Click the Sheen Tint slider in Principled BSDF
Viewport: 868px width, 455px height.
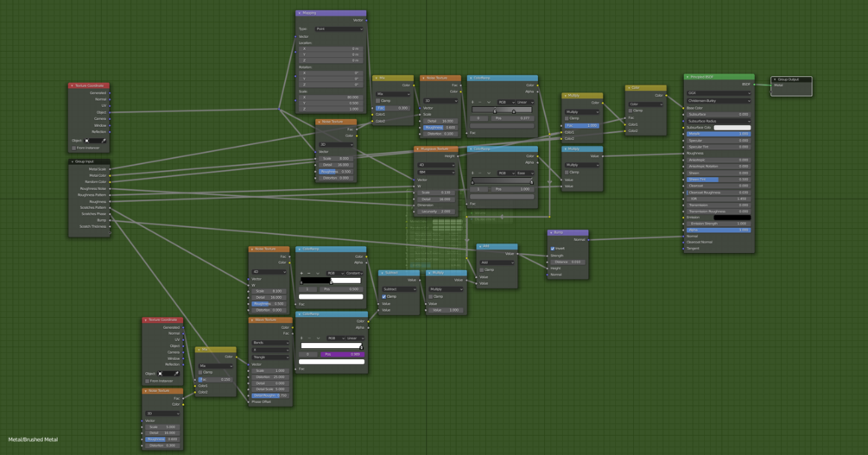click(x=719, y=180)
